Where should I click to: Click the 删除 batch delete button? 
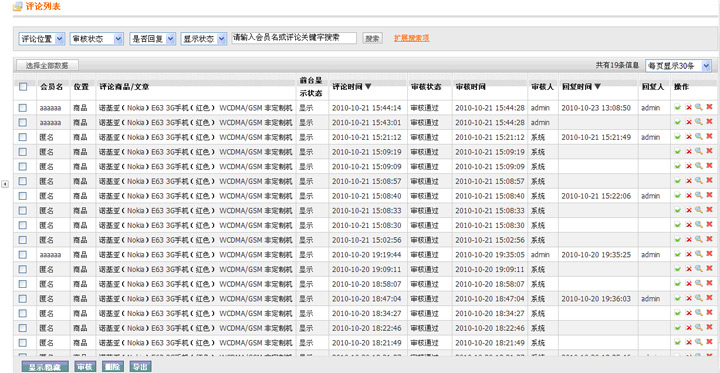113,367
